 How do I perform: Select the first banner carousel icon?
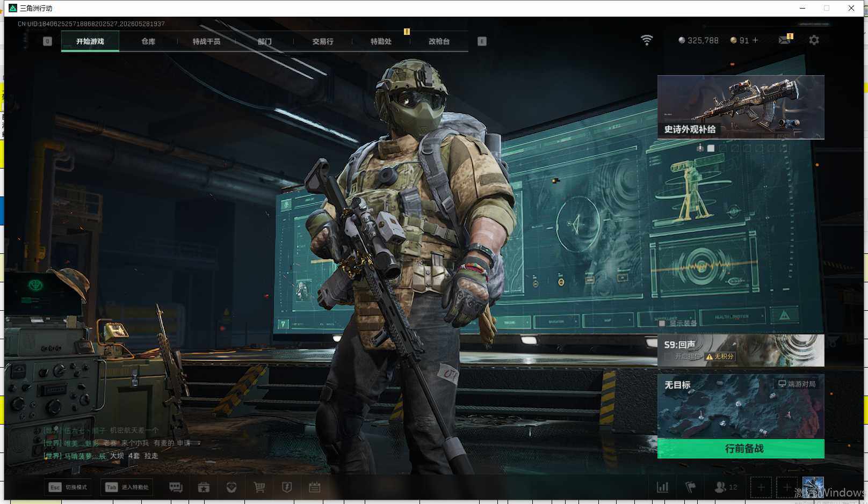[x=700, y=148]
